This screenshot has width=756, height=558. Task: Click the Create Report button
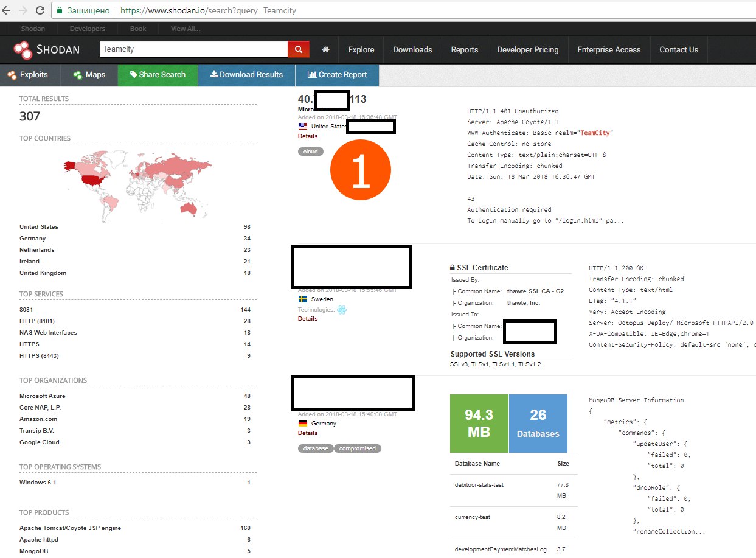[337, 75]
